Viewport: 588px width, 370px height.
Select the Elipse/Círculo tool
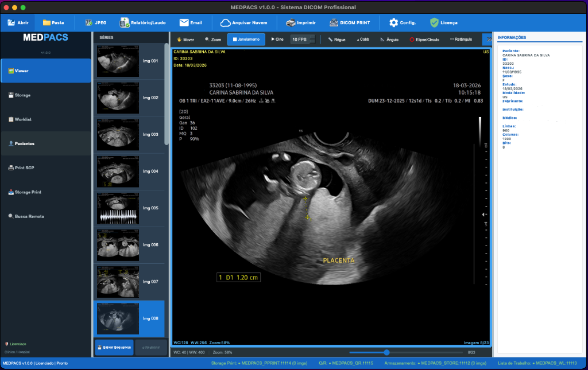(424, 40)
